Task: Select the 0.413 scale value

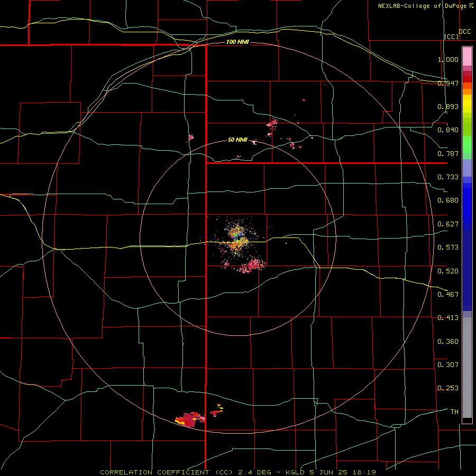Action: tap(448, 318)
